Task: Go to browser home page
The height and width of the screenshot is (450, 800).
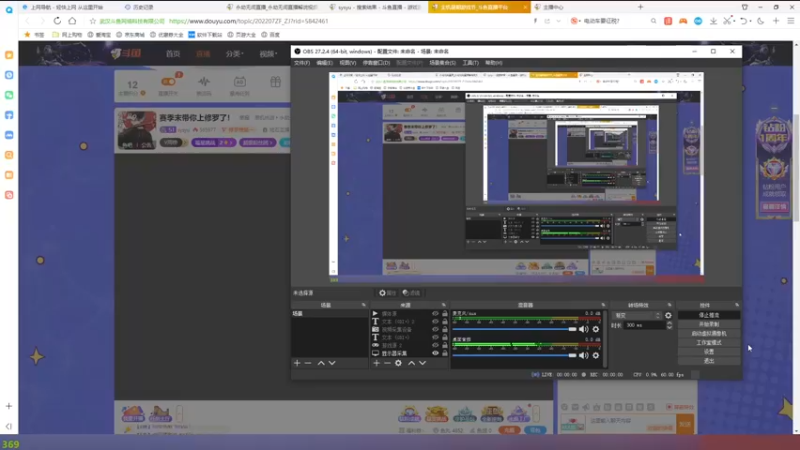Action: pyautogui.click(x=72, y=21)
